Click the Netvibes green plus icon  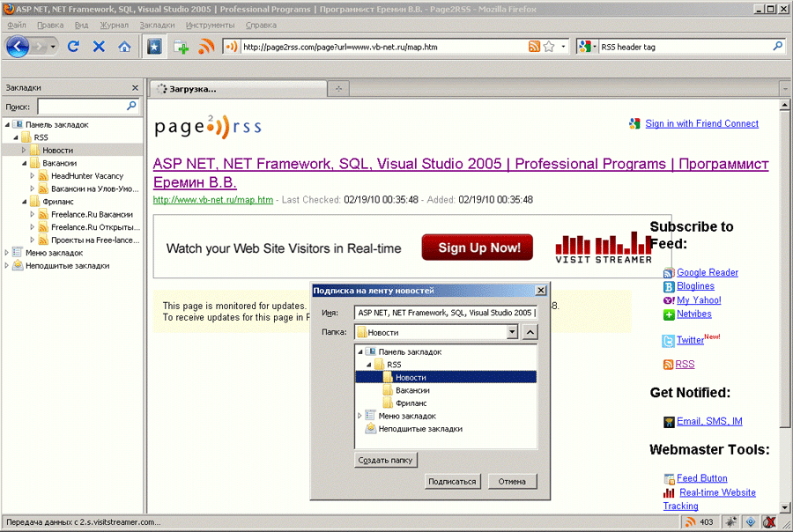[x=669, y=314]
